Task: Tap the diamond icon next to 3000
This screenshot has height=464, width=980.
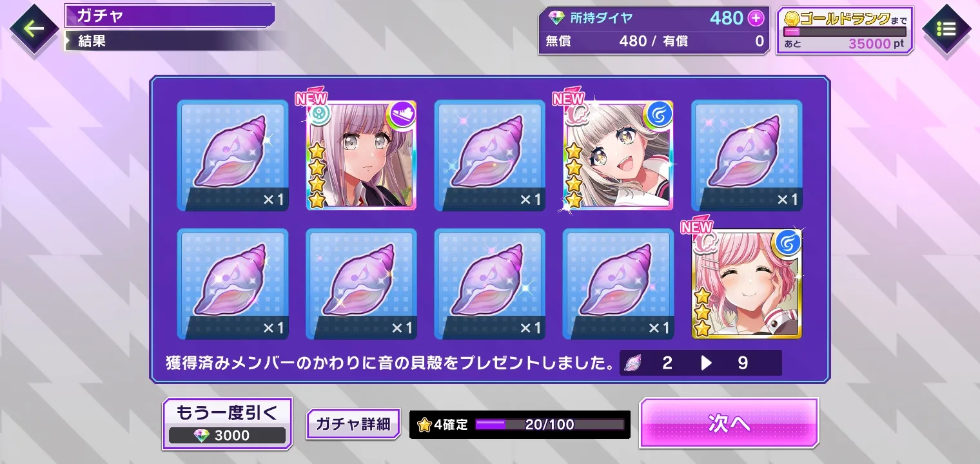Action: (202, 436)
